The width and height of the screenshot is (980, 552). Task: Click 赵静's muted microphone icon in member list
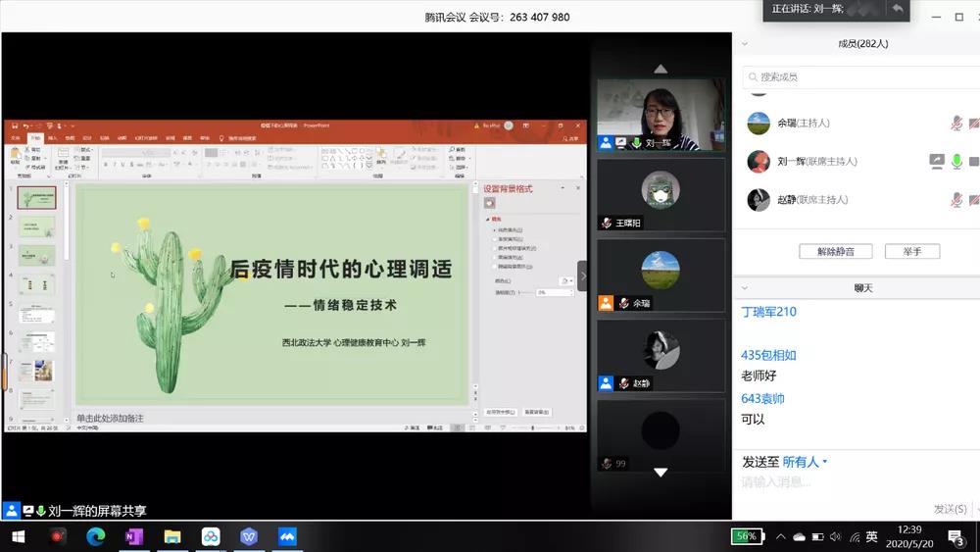coord(956,200)
